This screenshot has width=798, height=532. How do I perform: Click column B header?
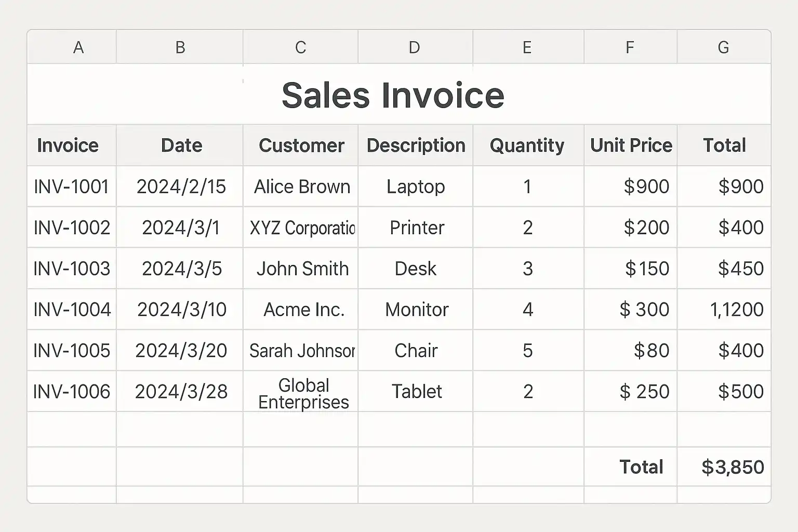(180, 47)
